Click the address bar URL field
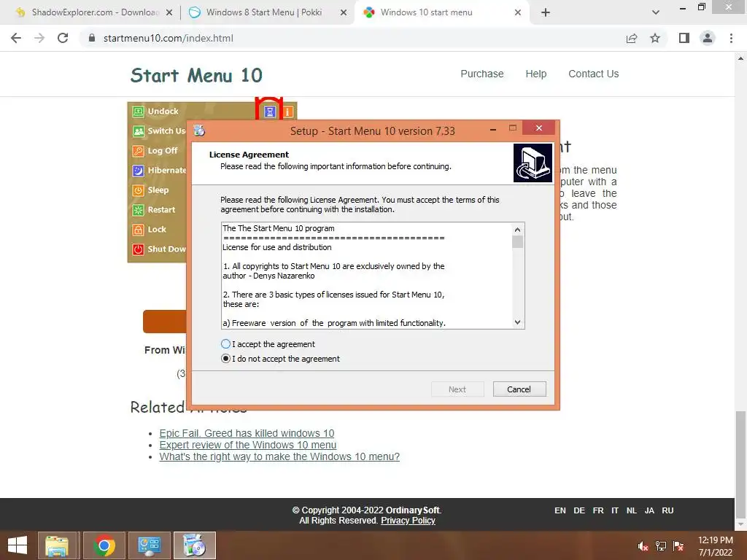The height and width of the screenshot is (560, 747). [352, 38]
